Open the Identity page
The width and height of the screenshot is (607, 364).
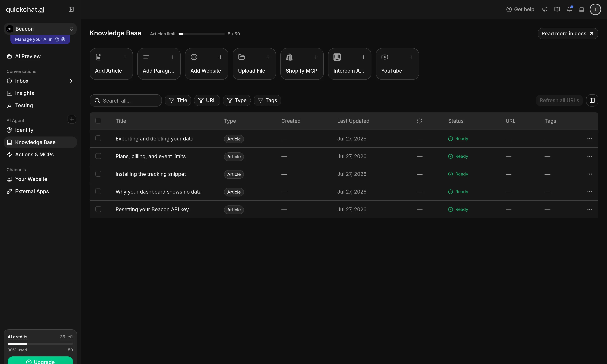(x=40, y=130)
